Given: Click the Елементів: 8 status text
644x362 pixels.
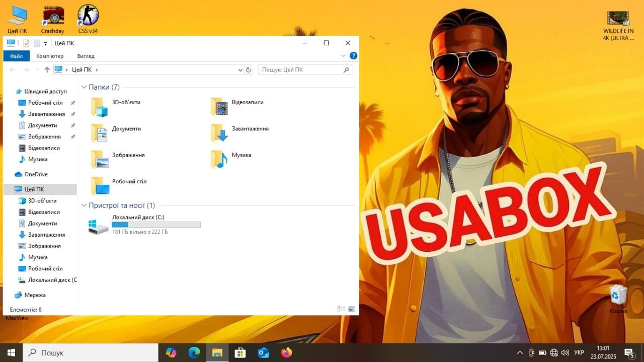Looking at the screenshot, I should pos(26,309).
